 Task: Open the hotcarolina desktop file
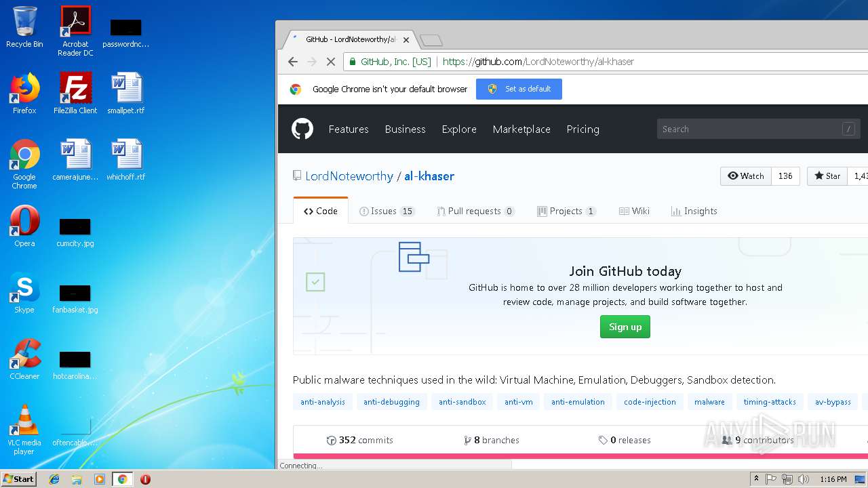pos(75,365)
